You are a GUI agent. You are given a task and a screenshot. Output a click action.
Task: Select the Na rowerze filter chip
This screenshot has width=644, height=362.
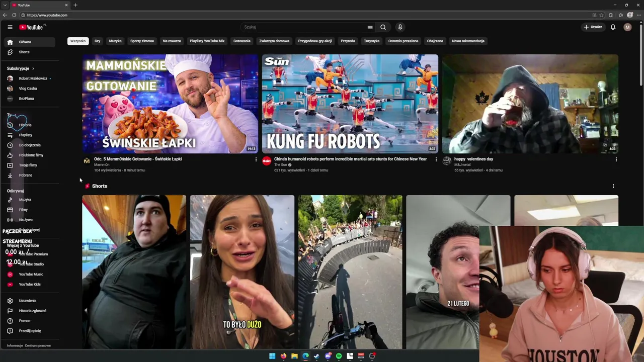(x=172, y=41)
